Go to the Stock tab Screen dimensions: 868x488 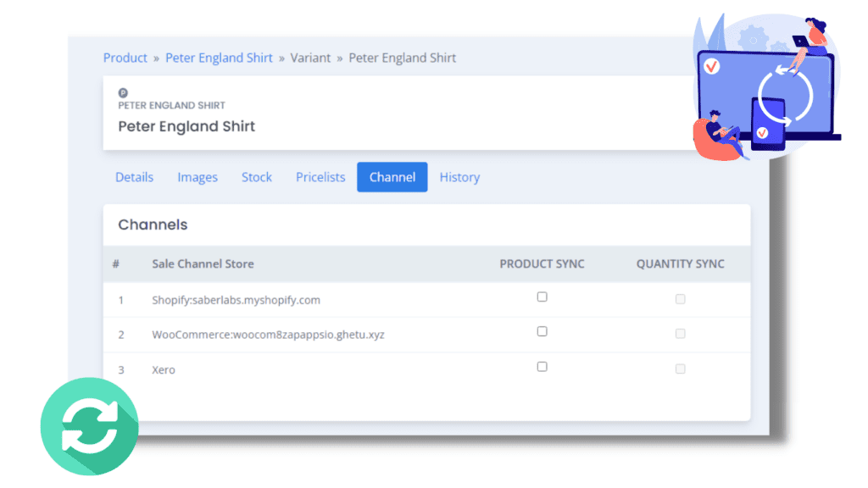pos(257,177)
